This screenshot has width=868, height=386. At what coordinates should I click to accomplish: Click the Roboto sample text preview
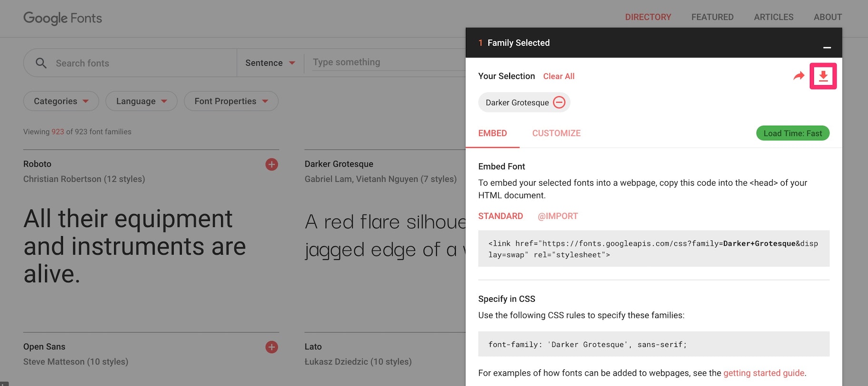pyautogui.click(x=135, y=246)
